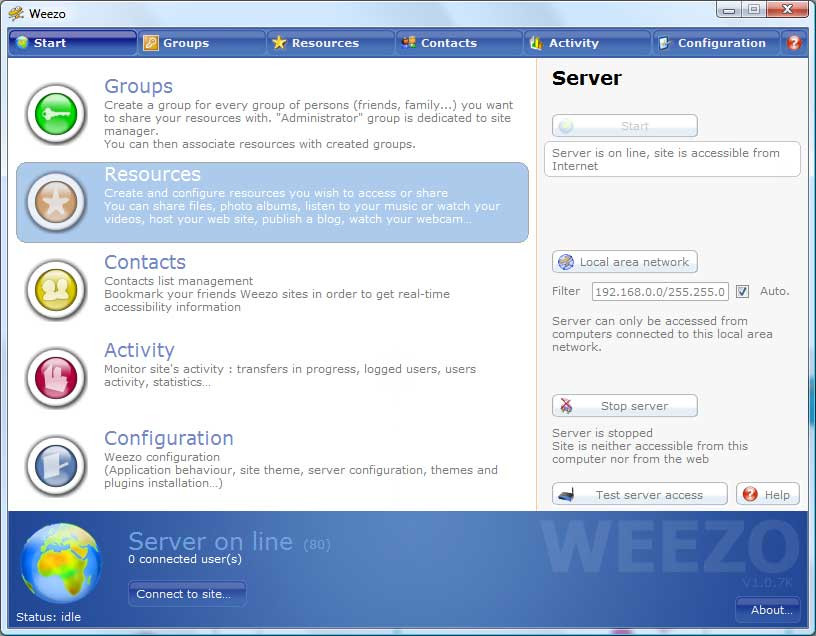Click the Weezo app icon in title bar

(16, 13)
